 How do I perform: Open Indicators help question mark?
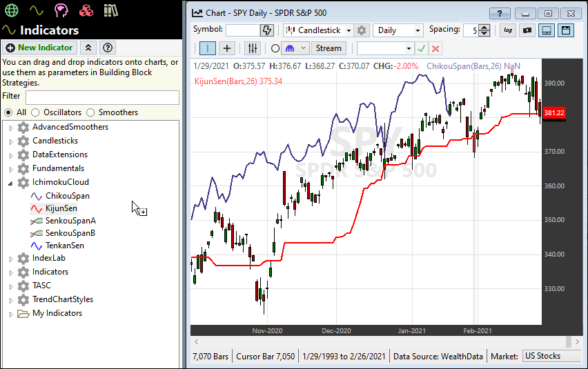point(108,48)
